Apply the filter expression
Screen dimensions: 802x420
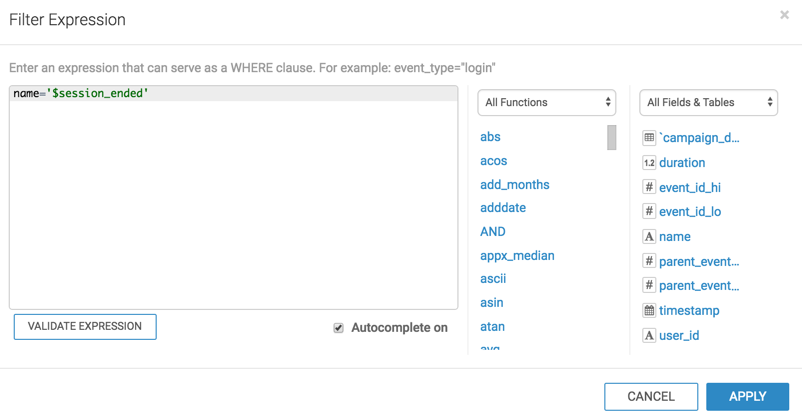coord(747,396)
